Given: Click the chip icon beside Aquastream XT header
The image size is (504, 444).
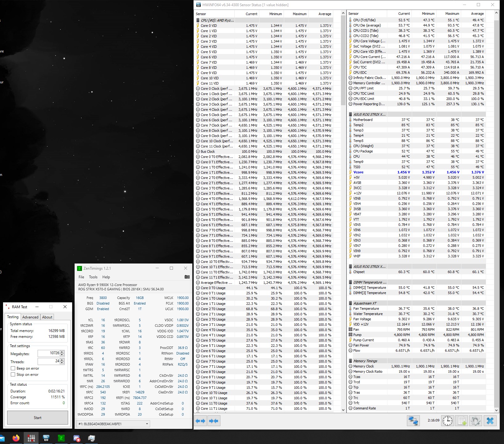Looking at the screenshot, I should (350, 303).
